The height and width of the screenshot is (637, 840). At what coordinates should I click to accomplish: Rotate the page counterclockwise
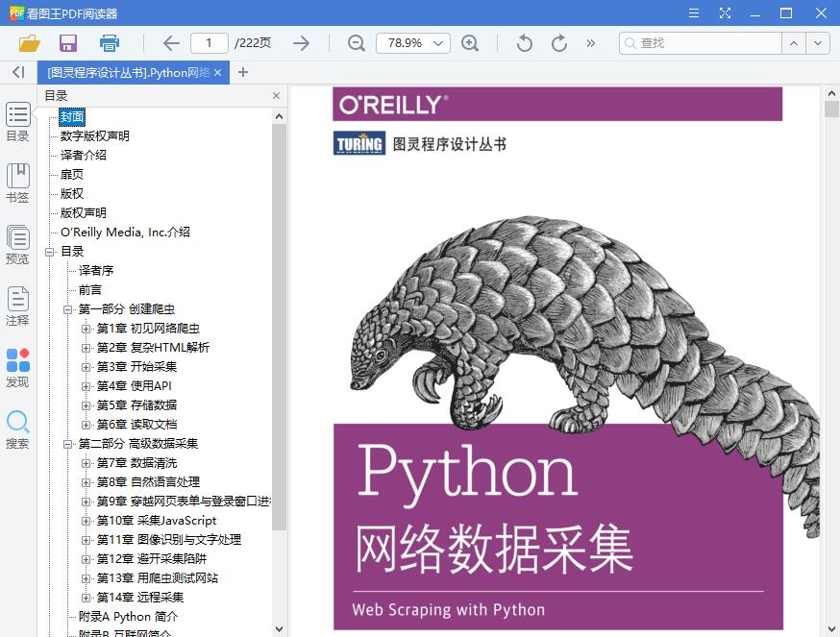click(x=525, y=43)
